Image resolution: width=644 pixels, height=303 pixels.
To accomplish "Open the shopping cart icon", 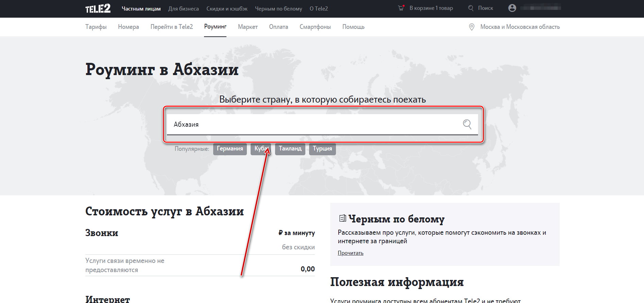I will (401, 8).
